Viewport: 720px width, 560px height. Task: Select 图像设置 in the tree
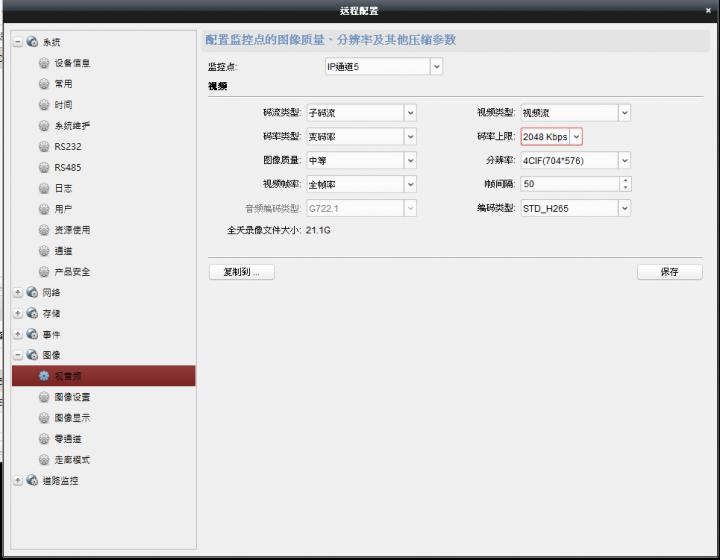click(72, 397)
